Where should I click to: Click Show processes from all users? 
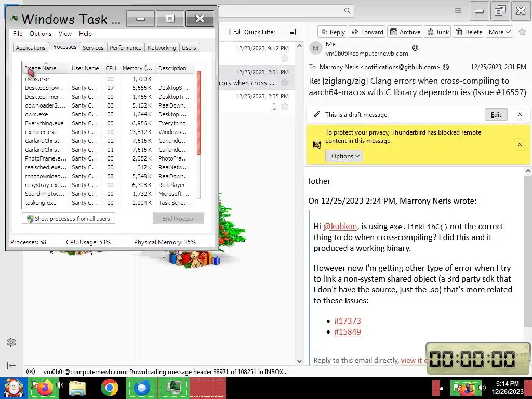tap(69, 219)
